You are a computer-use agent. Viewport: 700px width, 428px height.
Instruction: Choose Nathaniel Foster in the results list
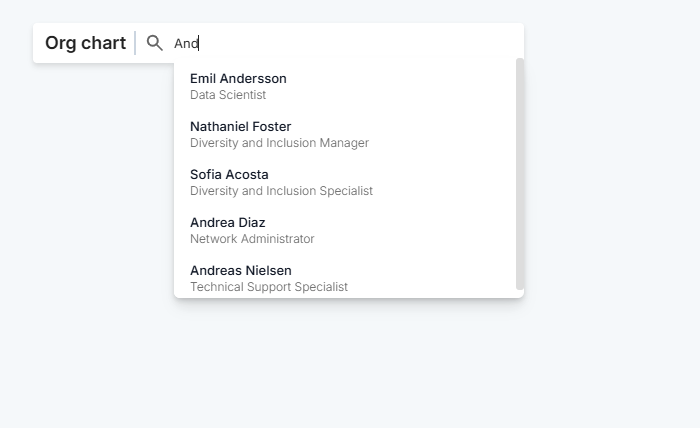(240, 126)
